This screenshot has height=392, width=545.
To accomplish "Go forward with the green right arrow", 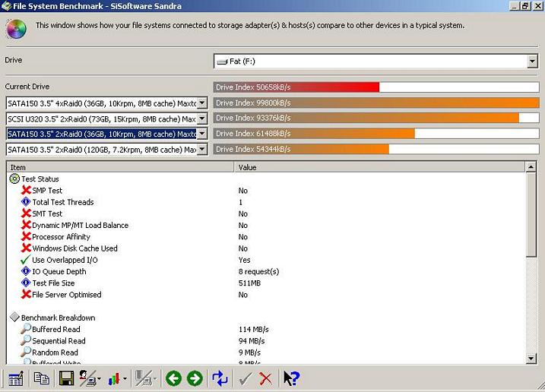I will tap(195, 378).
